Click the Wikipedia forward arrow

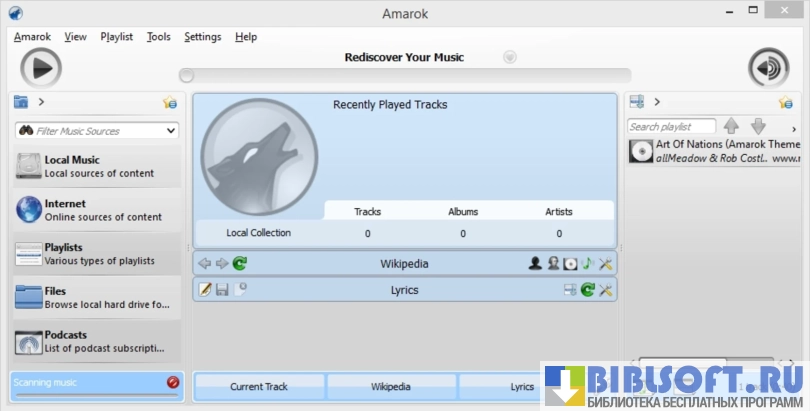click(x=222, y=263)
